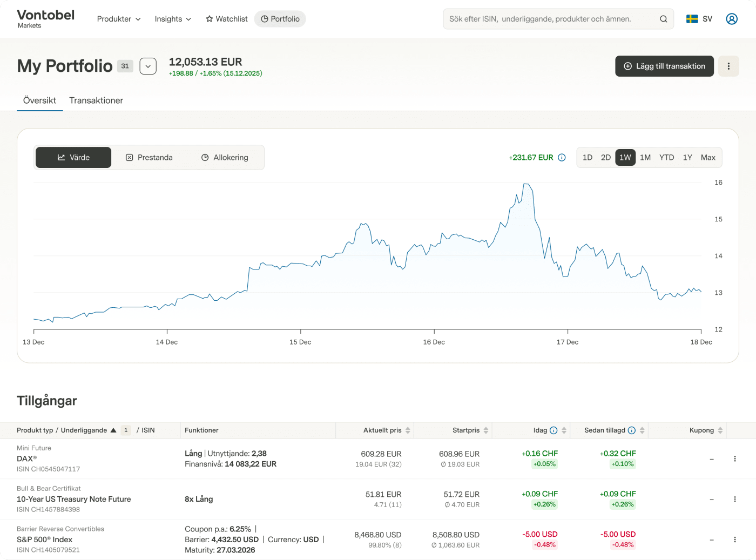Open the user account profile icon
756x560 pixels.
click(732, 19)
